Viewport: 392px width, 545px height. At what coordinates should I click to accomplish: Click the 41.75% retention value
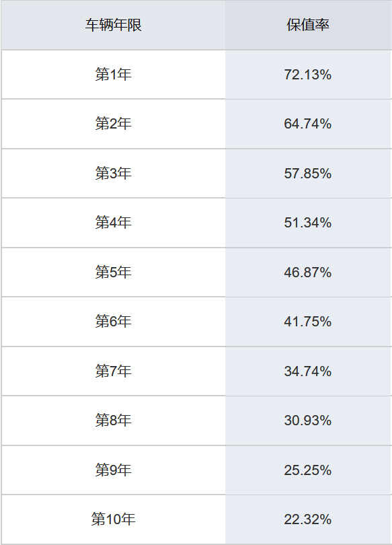pos(308,321)
